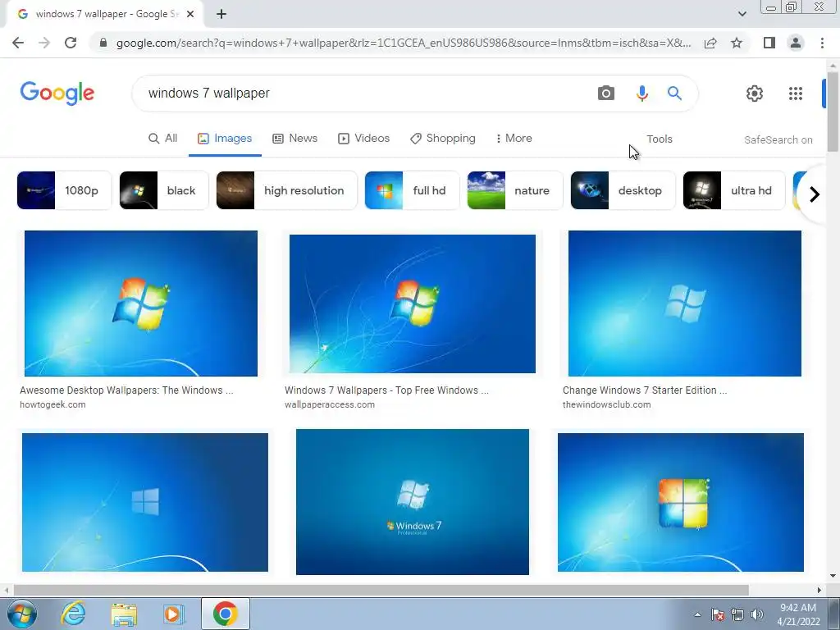840x630 pixels.
Task: Show more filter chips with right arrow
Action: click(815, 194)
